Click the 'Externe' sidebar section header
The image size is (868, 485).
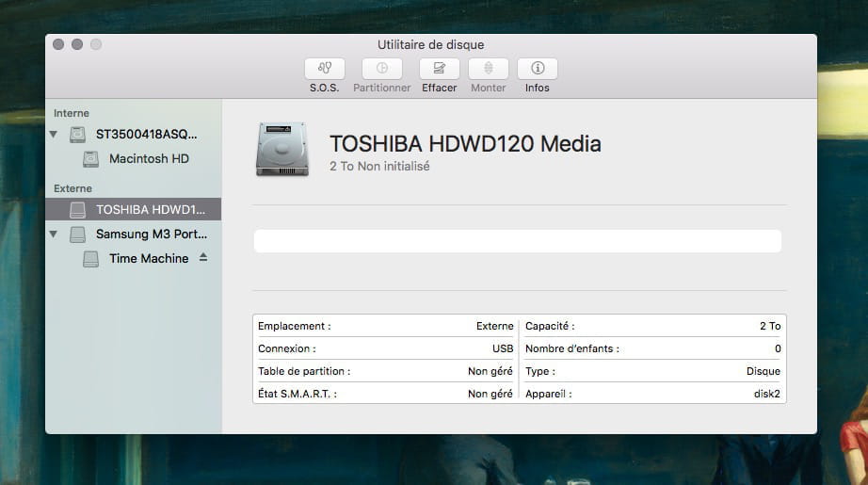pyautogui.click(x=73, y=188)
